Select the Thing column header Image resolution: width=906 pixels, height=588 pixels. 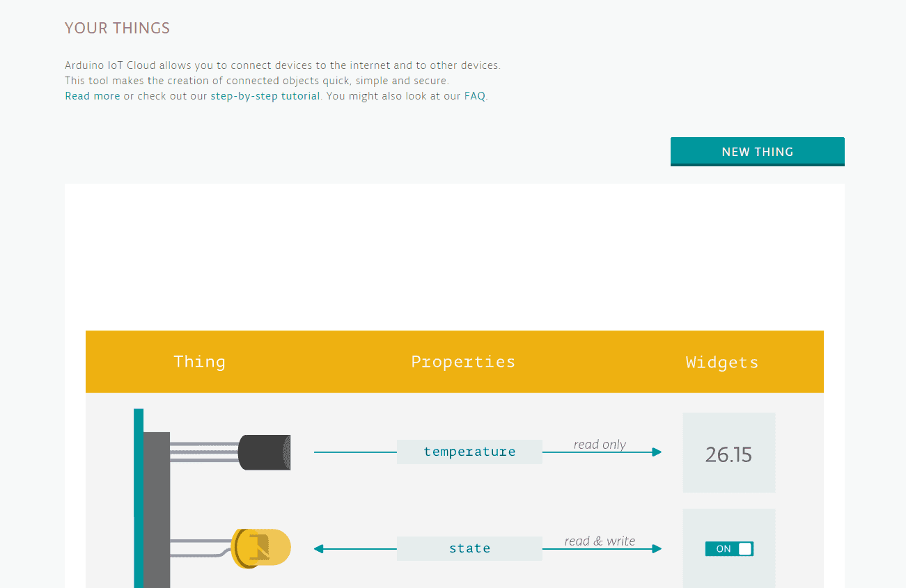[199, 362]
